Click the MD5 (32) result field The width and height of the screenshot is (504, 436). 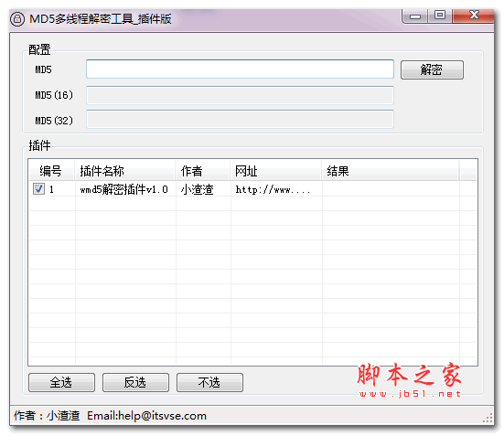click(240, 119)
